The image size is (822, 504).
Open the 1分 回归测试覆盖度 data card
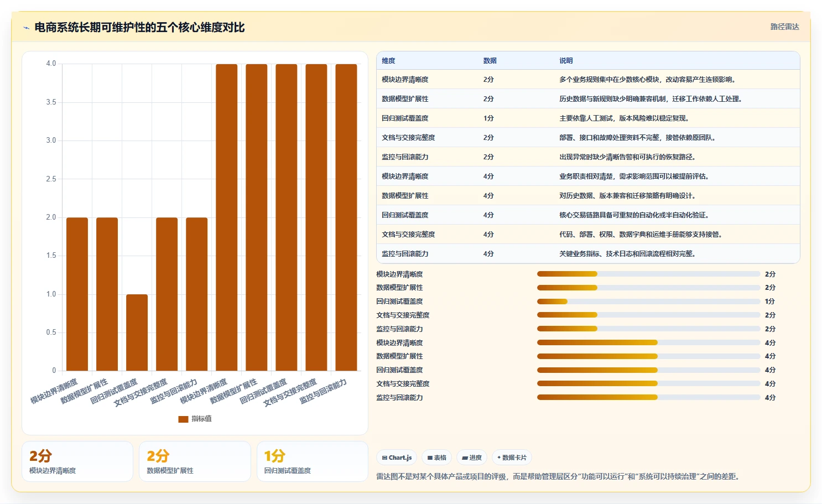313,461
